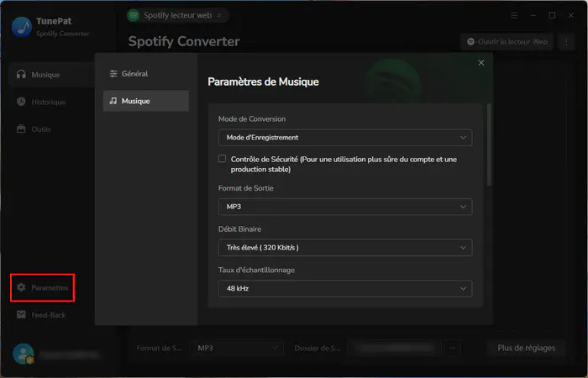Select the Musique settings tab
Viewport: 588px width, 378px height.
tap(146, 101)
